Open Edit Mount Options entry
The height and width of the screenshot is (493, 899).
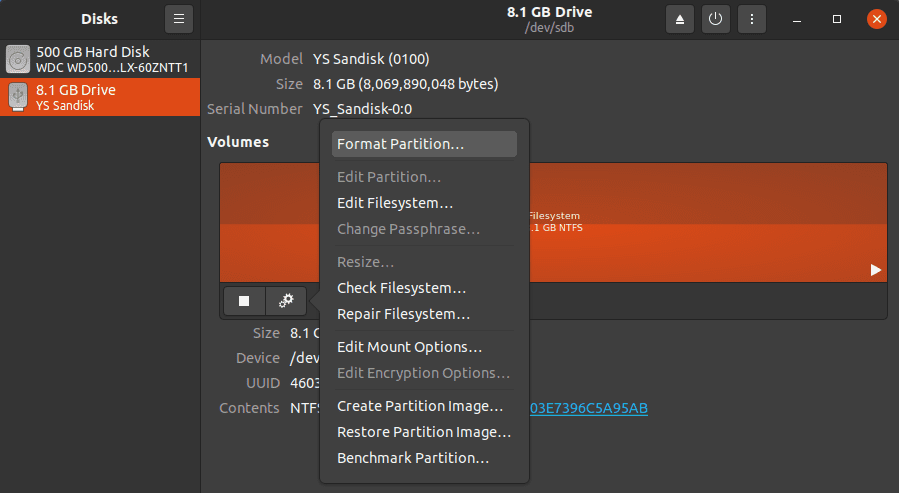coord(424,347)
